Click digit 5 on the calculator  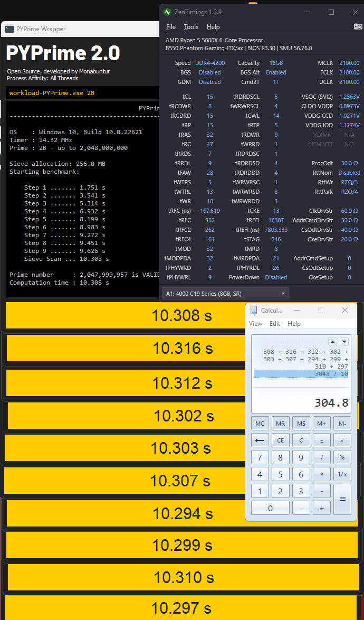pos(280,474)
